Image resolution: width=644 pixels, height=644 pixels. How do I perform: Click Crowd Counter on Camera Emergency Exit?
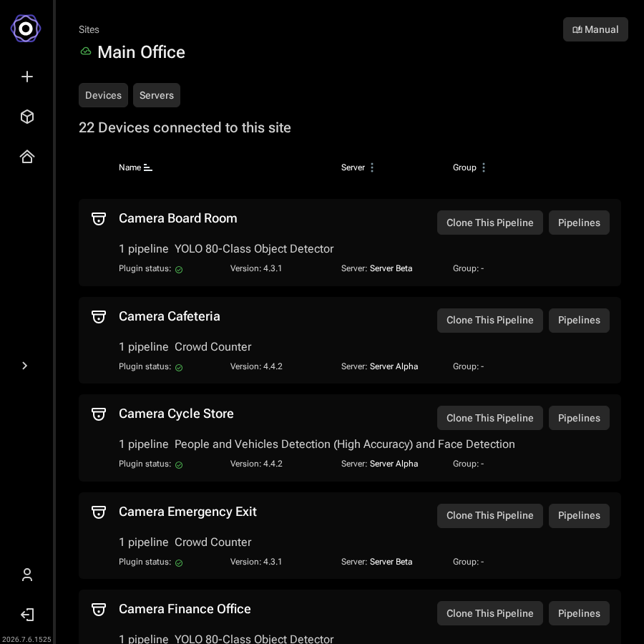click(x=213, y=542)
